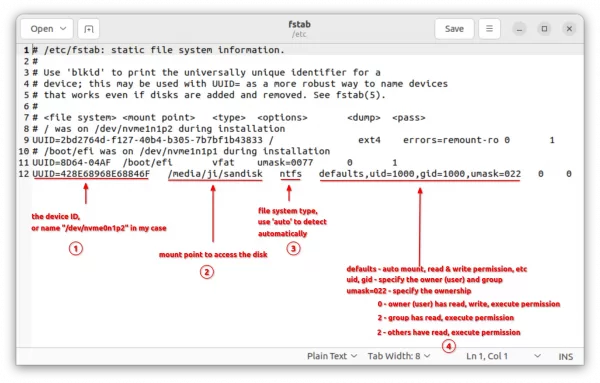Click line number 12 in the gutter
Viewport: 600px width, 383px height.
click(x=24, y=174)
